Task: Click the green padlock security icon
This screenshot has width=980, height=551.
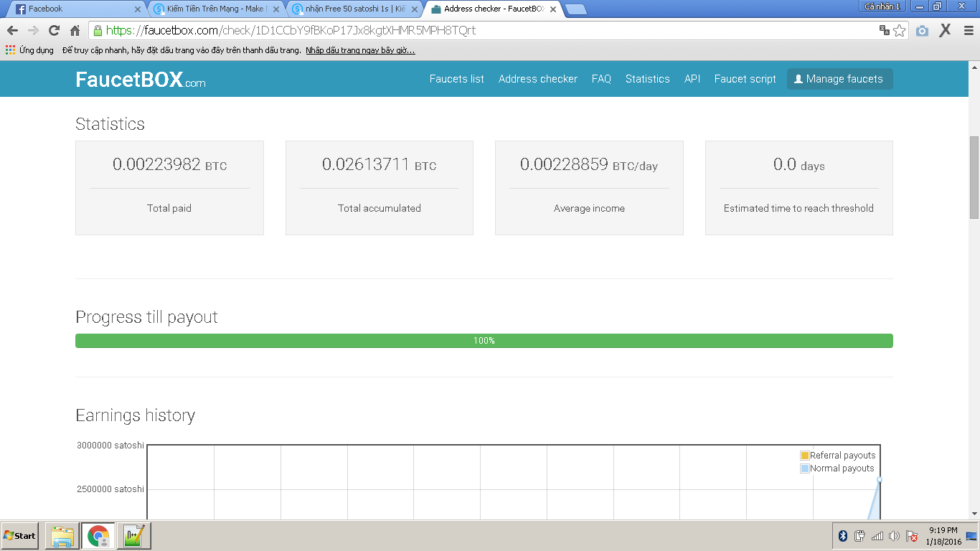Action: (98, 31)
